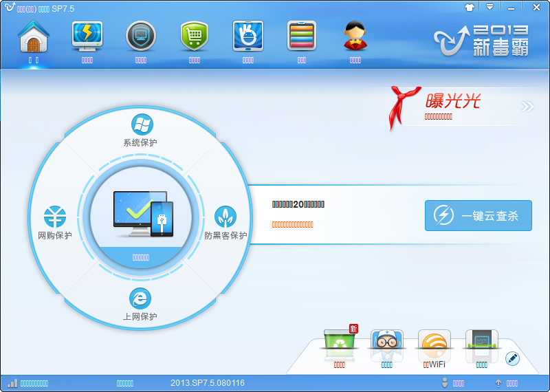550x392 pixels.
Task: Open the red-suited person avatar icon
Action: tap(355, 37)
